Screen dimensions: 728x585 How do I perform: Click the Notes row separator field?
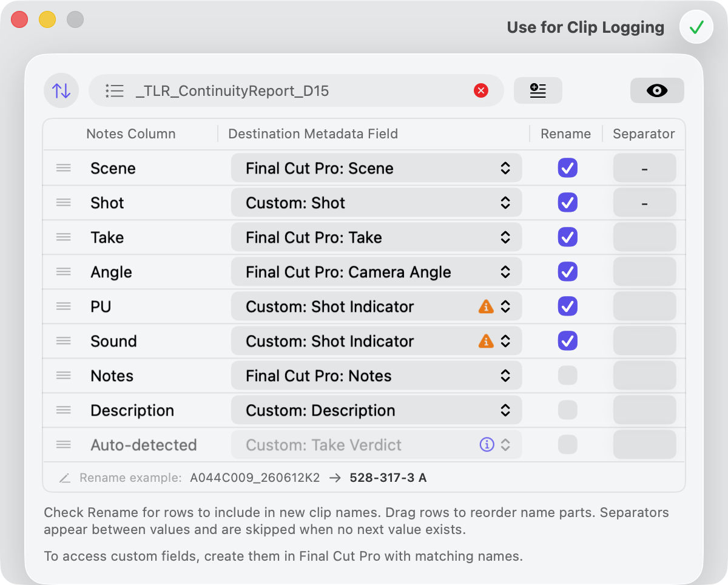click(644, 376)
